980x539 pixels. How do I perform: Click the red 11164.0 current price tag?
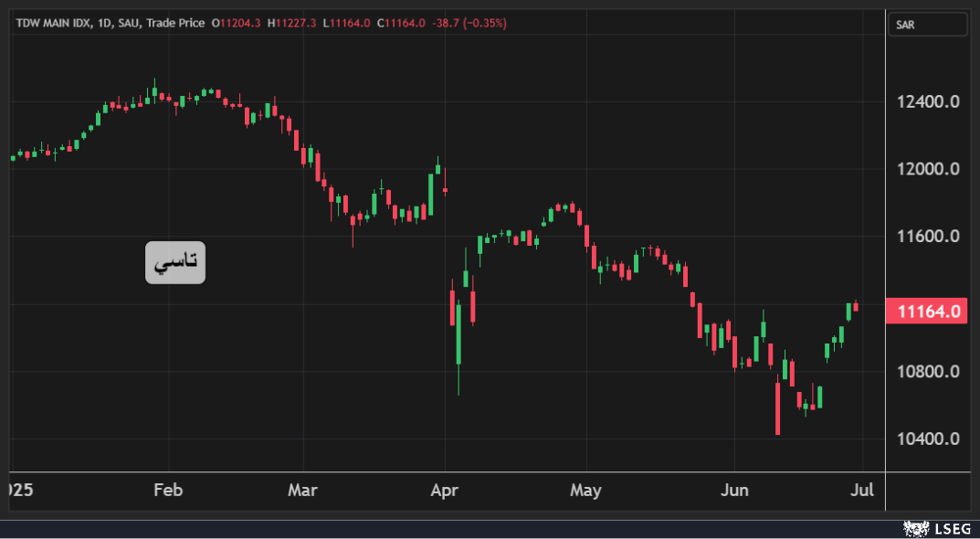click(x=927, y=312)
